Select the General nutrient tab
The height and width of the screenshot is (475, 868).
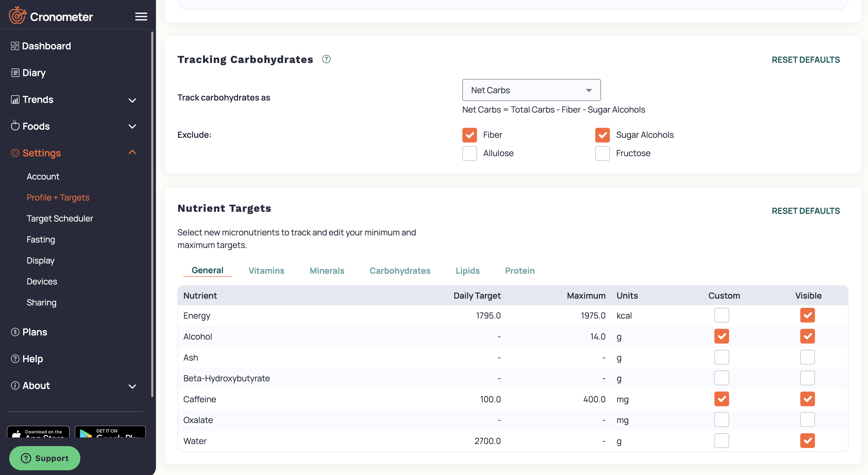[x=207, y=271]
